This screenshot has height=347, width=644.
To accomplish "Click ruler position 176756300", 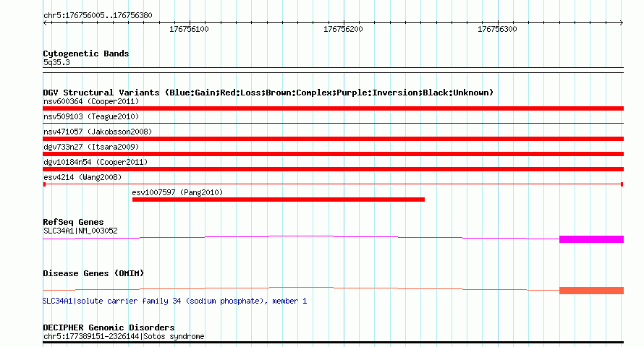I will 497,29.
